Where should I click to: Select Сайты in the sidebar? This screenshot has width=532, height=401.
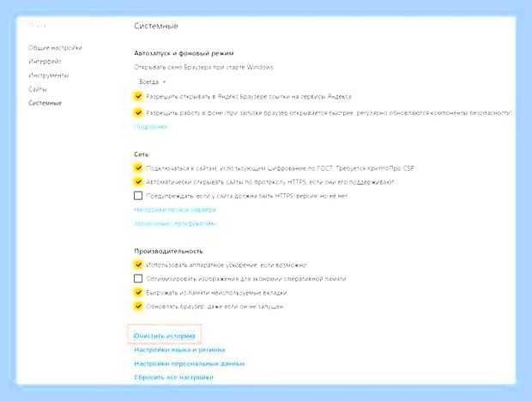click(x=37, y=89)
